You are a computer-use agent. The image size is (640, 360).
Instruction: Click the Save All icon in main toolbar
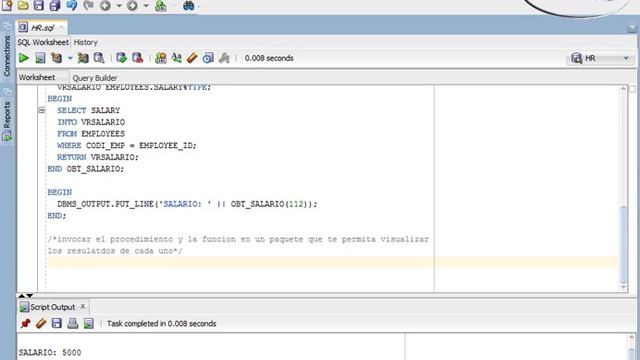click(x=55, y=5)
